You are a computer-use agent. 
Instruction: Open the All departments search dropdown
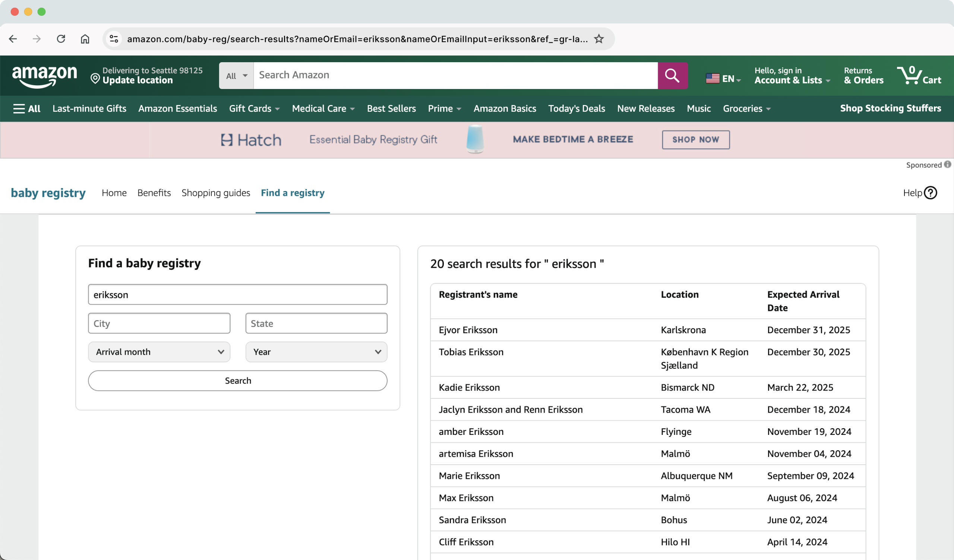tap(236, 76)
